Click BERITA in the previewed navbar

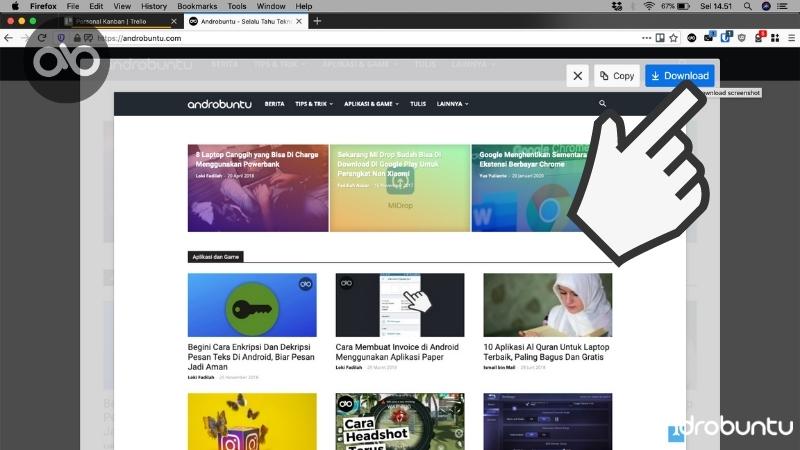pos(274,104)
